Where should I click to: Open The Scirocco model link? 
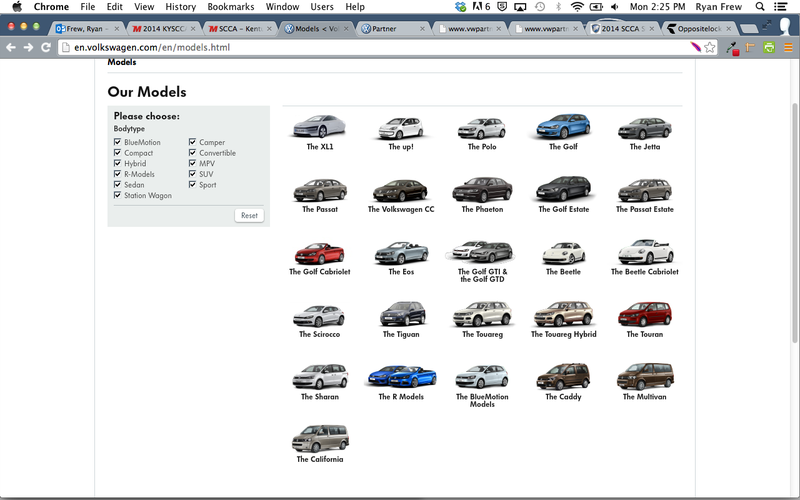point(319,334)
